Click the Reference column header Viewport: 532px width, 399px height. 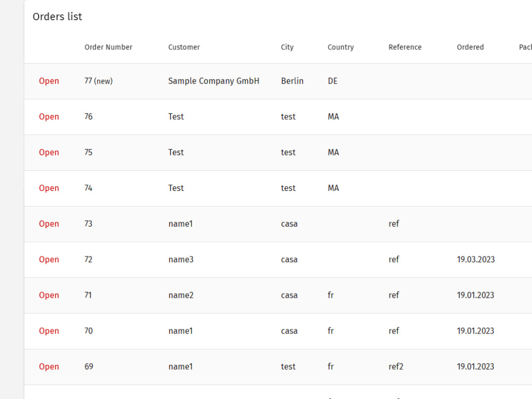point(405,47)
